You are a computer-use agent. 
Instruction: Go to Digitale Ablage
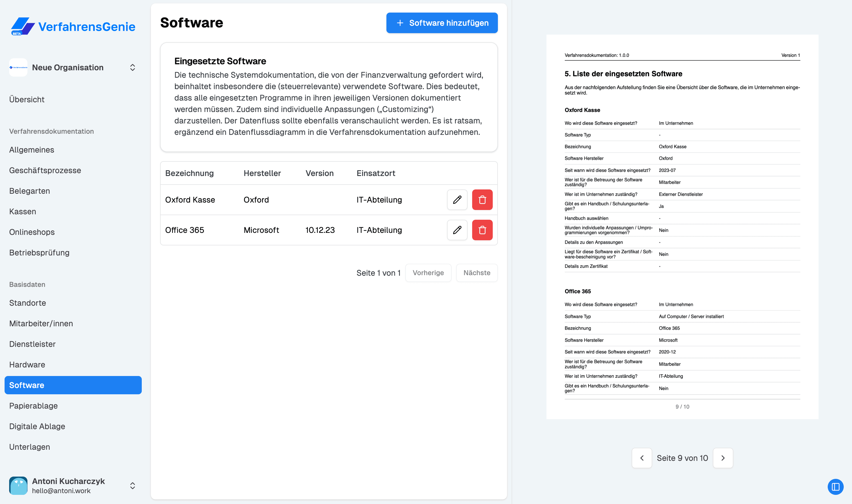[37, 426]
